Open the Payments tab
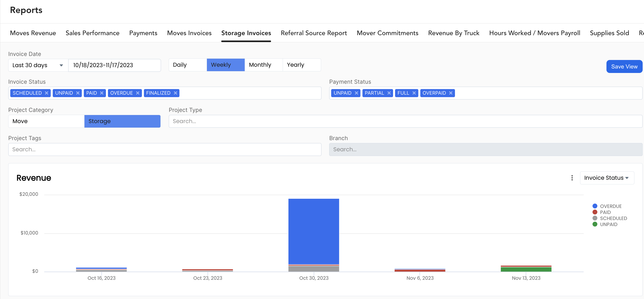 [x=143, y=33]
